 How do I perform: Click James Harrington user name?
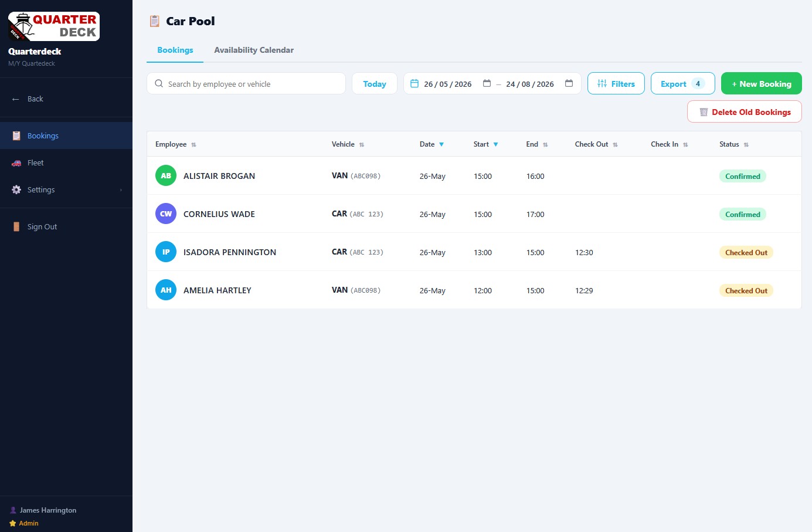[48, 510]
